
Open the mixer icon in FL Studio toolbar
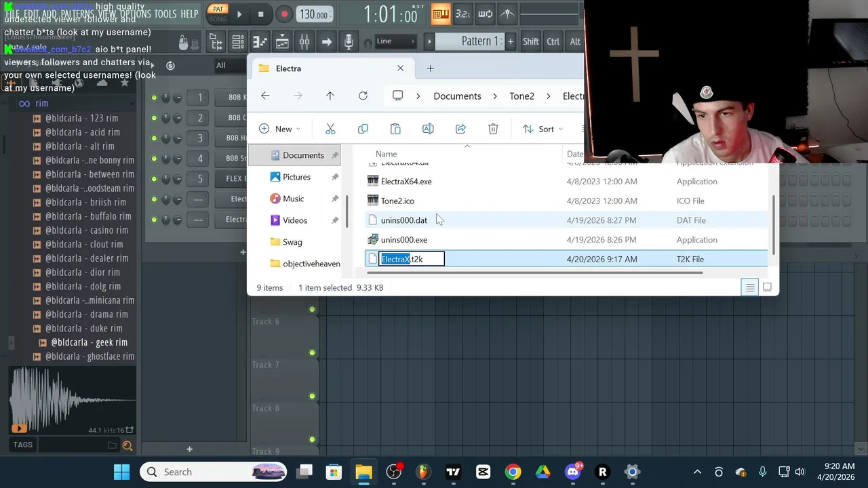point(304,42)
